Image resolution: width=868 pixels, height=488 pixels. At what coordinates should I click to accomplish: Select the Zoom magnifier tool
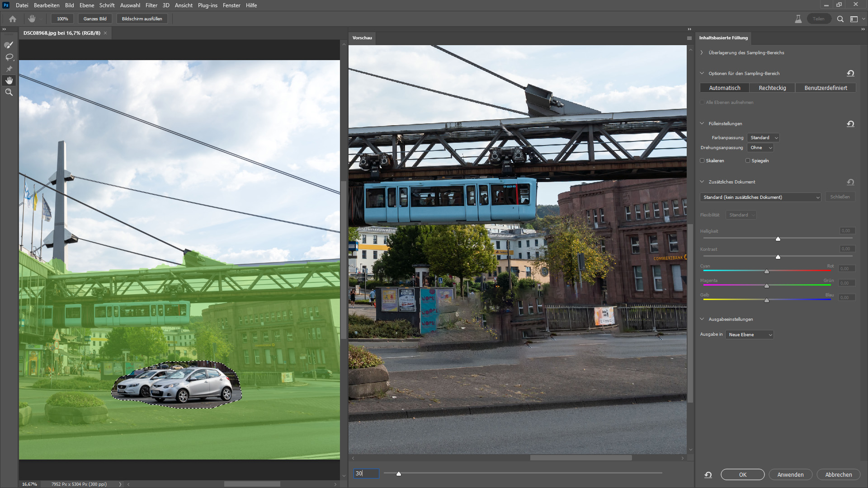9,92
